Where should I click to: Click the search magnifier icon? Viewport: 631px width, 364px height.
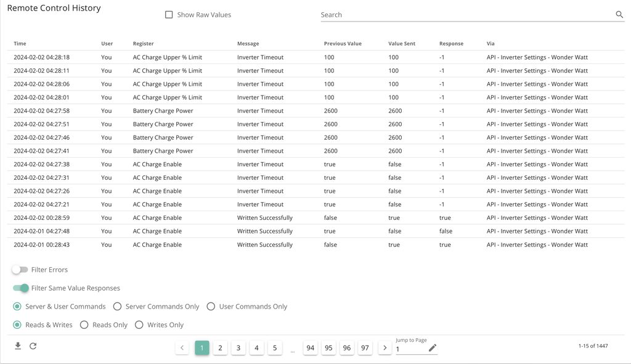pos(619,15)
